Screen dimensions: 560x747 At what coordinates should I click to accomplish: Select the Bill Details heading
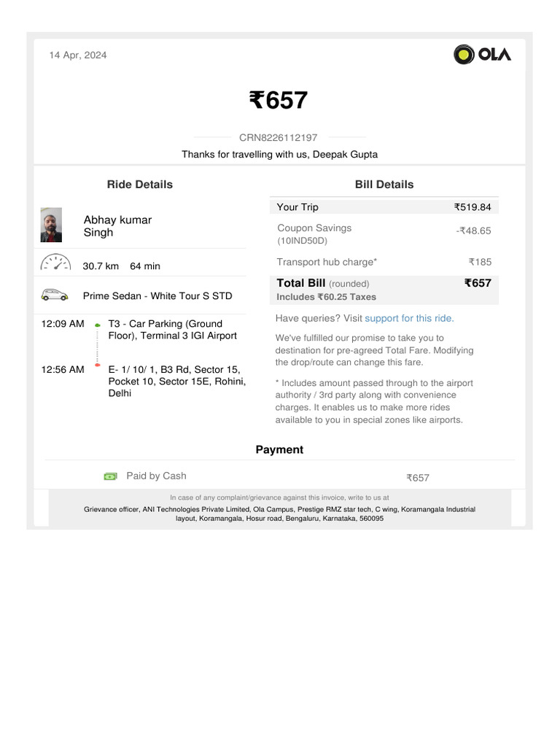384,185
